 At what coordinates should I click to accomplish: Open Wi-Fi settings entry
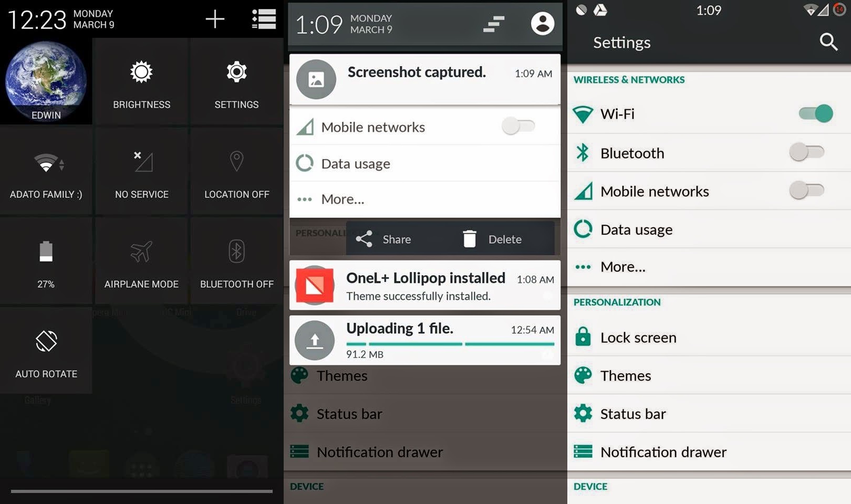[x=709, y=114]
